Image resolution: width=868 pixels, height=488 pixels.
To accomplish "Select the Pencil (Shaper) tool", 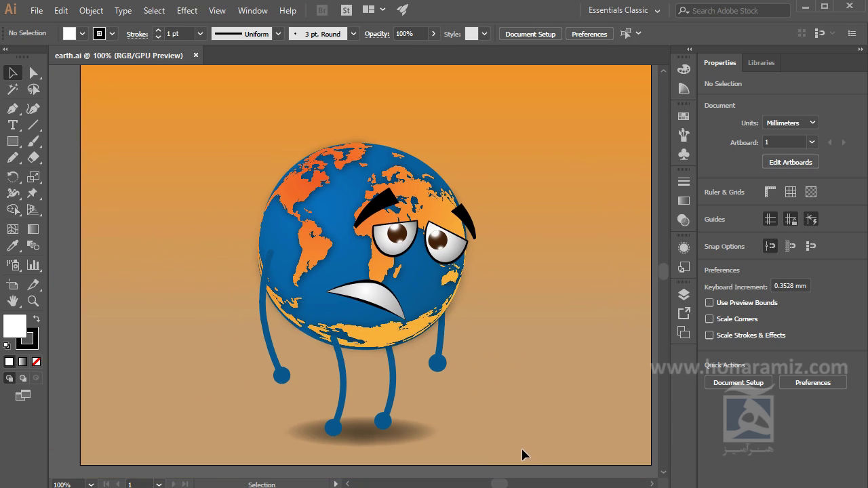I will point(13,158).
